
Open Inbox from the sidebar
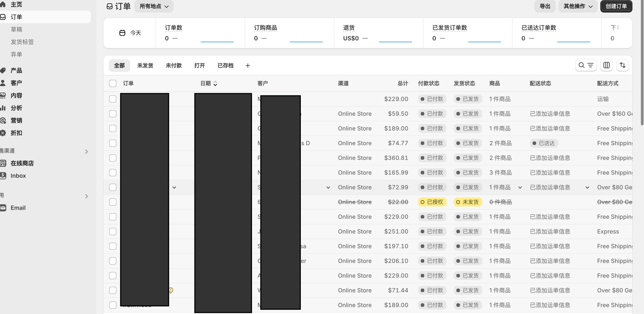(x=18, y=176)
